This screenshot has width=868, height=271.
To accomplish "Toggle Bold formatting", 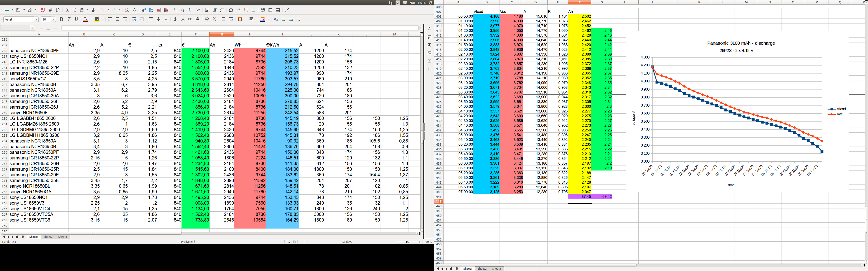I will pyautogui.click(x=61, y=19).
